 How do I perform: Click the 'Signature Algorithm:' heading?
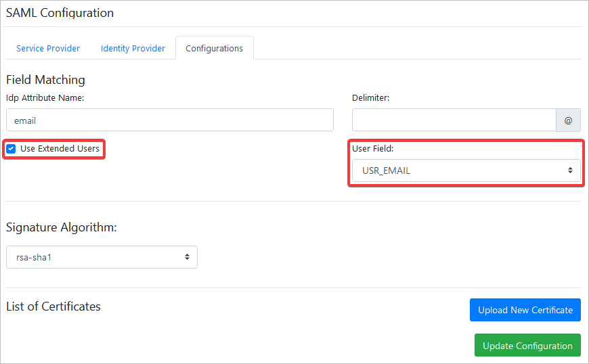pos(62,227)
